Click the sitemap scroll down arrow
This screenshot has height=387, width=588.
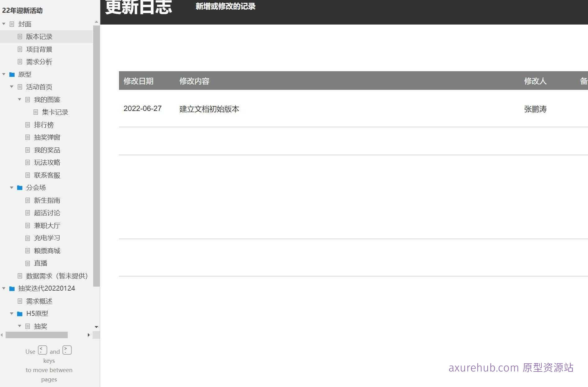coord(96,327)
